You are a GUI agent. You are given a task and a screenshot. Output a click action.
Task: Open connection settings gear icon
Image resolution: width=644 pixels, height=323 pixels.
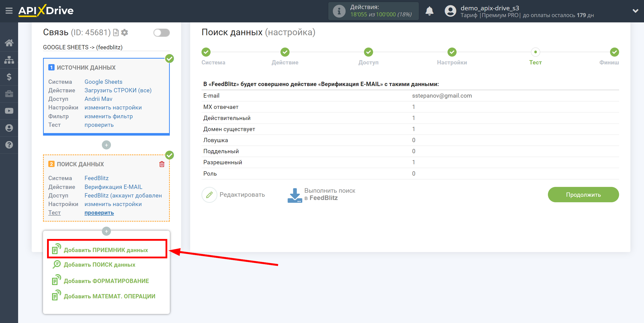coord(125,33)
